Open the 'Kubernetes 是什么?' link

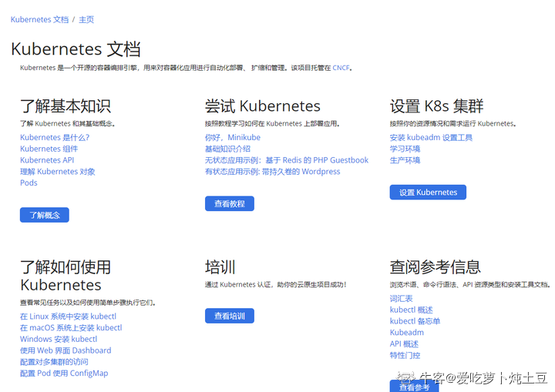pos(55,137)
